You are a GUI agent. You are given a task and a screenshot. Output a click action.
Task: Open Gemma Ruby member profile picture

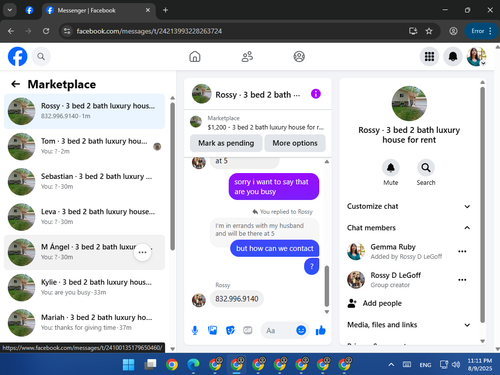click(x=356, y=251)
